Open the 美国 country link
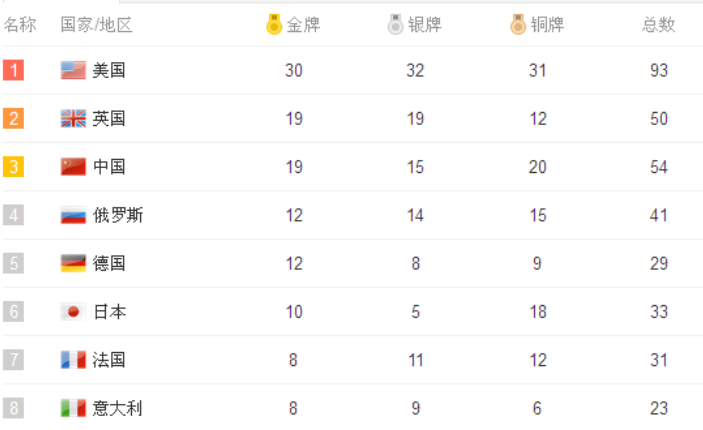Image resolution: width=703 pixels, height=430 pixels. (109, 70)
